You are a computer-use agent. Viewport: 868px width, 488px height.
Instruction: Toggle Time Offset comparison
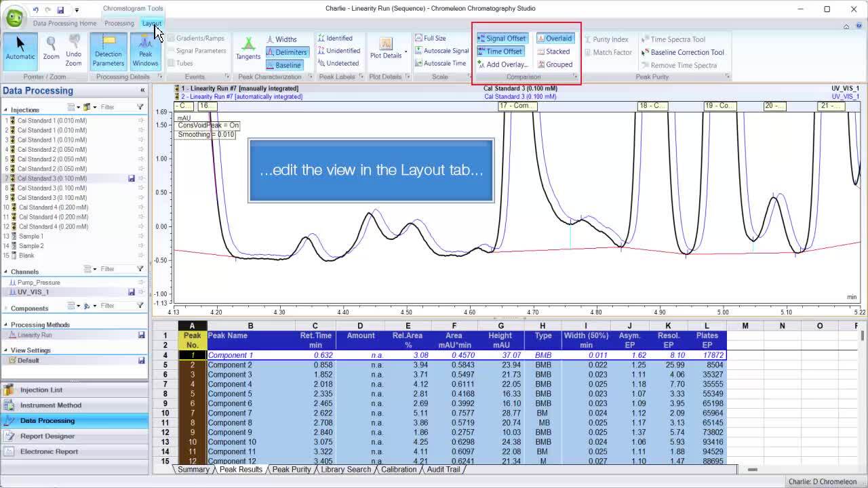pyautogui.click(x=500, y=52)
